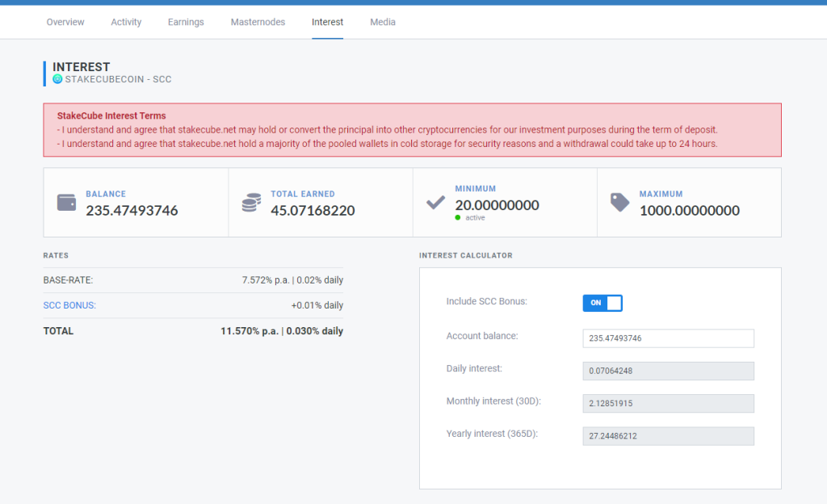Click the Account balance input field
The width and height of the screenshot is (827, 504).
668,338
